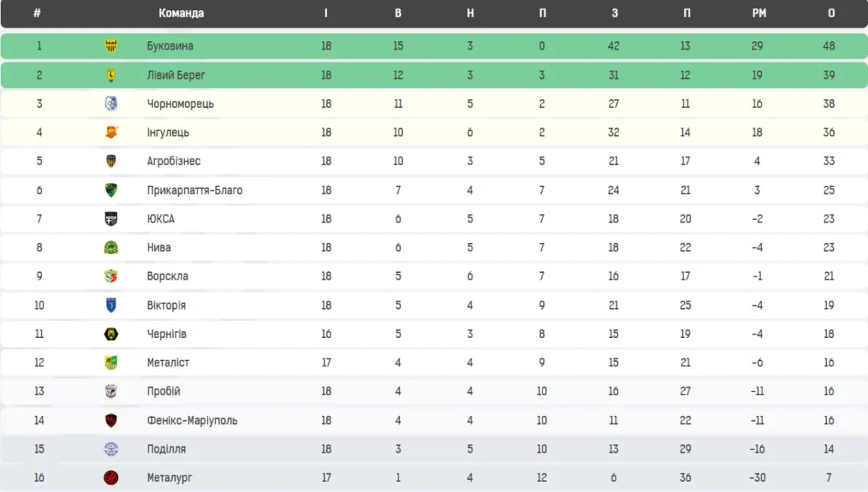Click the Інгулець club emblem
The height and width of the screenshot is (492, 868).
(111, 132)
